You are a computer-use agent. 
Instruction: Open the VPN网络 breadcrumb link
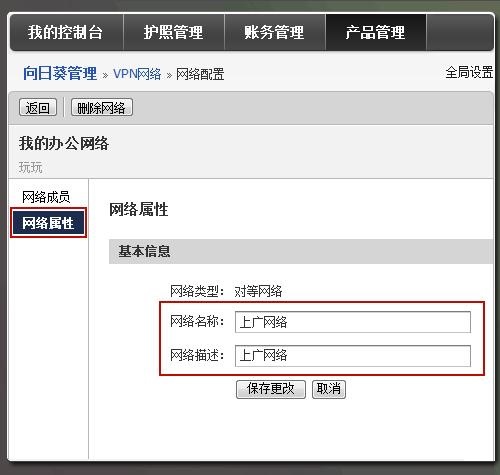137,74
